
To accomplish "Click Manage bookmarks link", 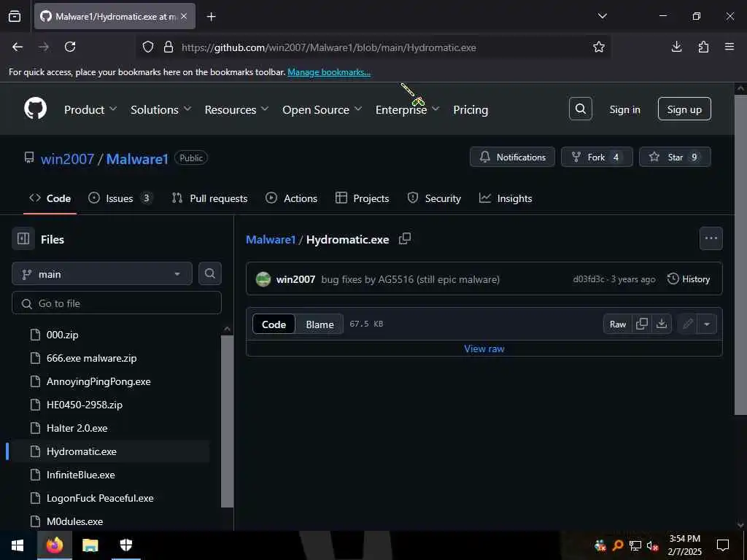I will coord(329,72).
